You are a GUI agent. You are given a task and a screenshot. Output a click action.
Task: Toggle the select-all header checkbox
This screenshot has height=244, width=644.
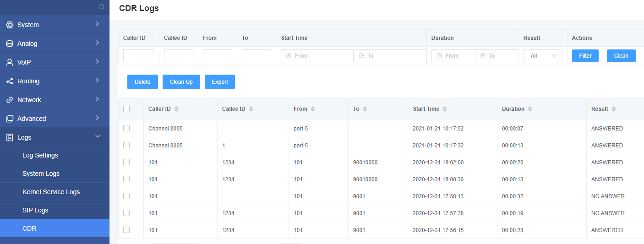(126, 109)
